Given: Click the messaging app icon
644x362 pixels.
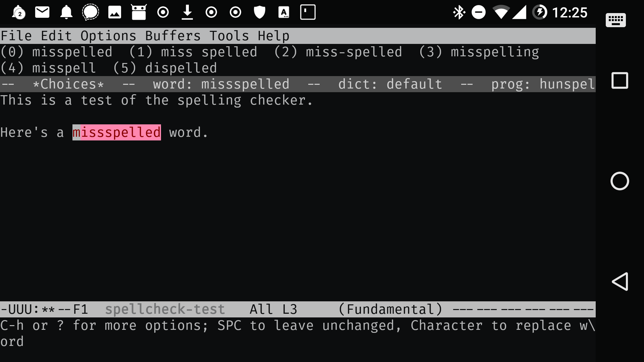Looking at the screenshot, I should pyautogui.click(x=90, y=12).
